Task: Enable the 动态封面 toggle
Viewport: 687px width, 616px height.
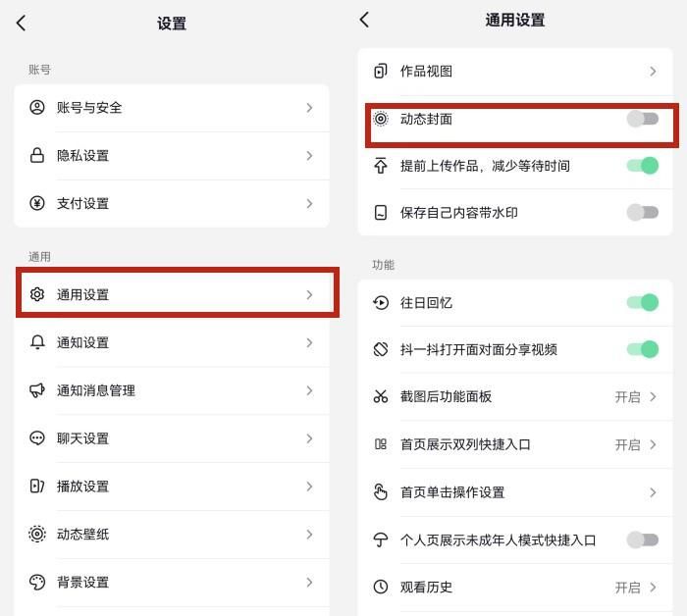Action: pos(642,119)
